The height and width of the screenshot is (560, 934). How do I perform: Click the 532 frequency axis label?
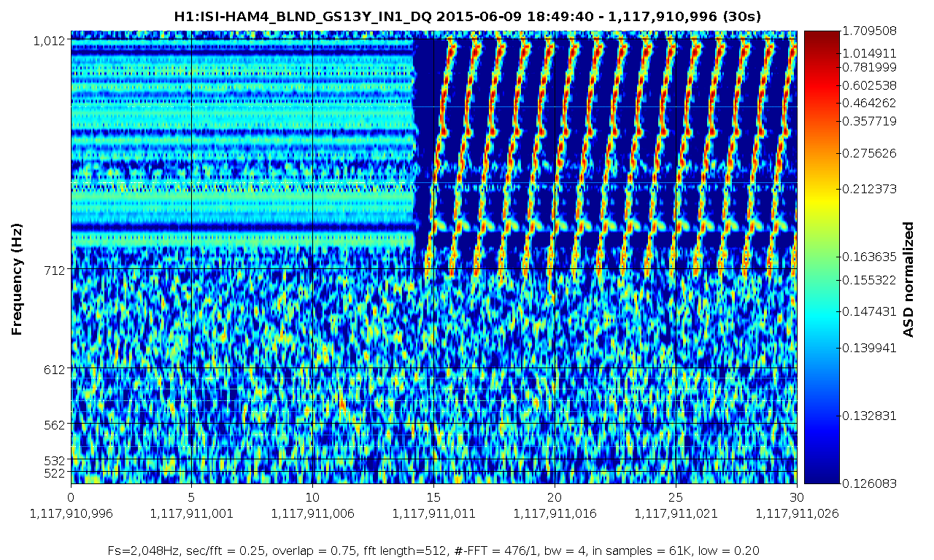click(x=55, y=460)
